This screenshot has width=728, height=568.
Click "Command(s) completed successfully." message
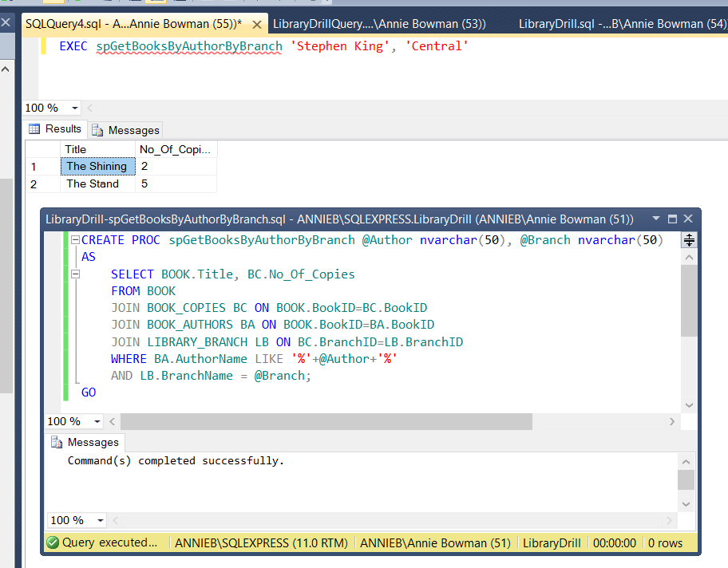(176, 461)
